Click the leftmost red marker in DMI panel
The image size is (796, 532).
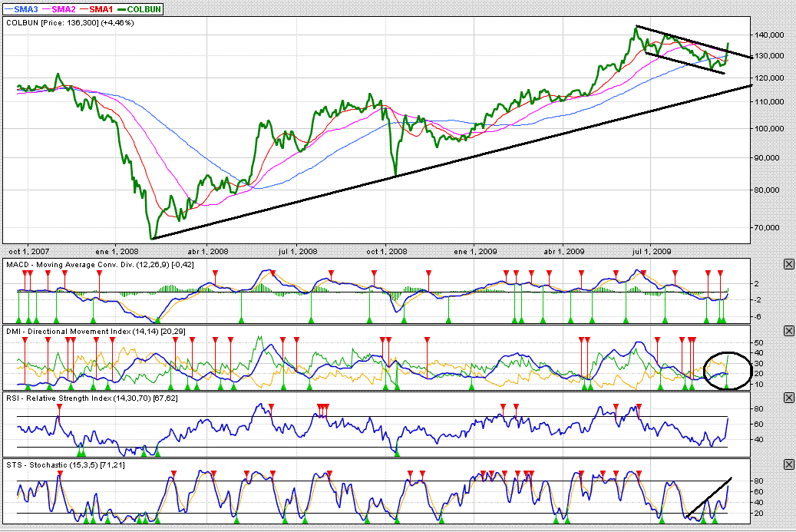click(x=25, y=340)
